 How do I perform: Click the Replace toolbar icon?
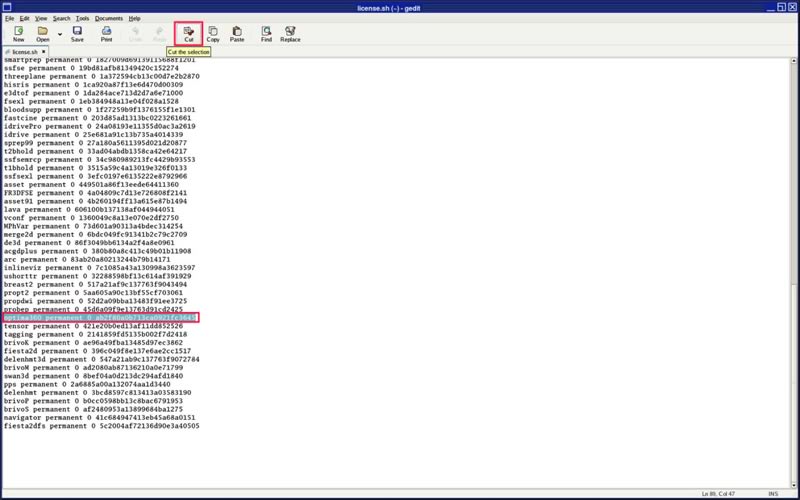290,34
